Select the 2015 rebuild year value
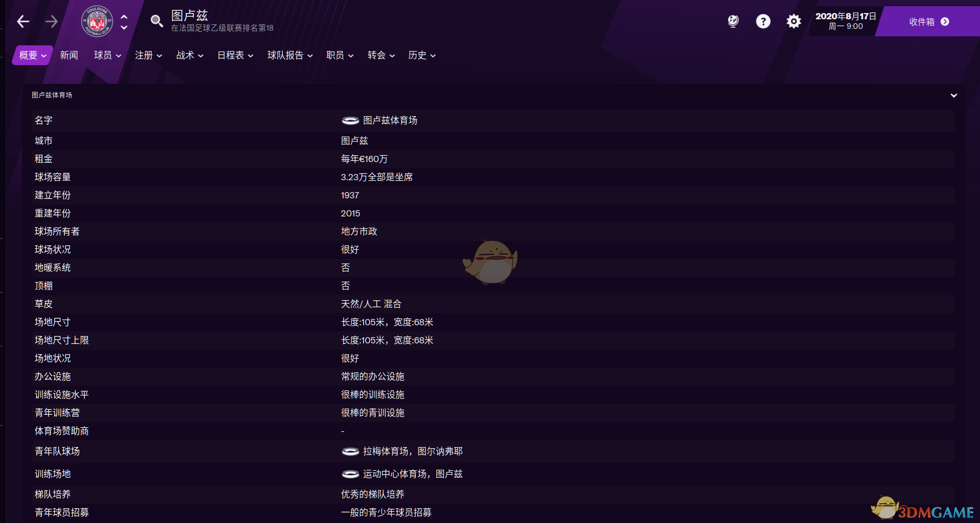This screenshot has height=523, width=980. point(351,213)
